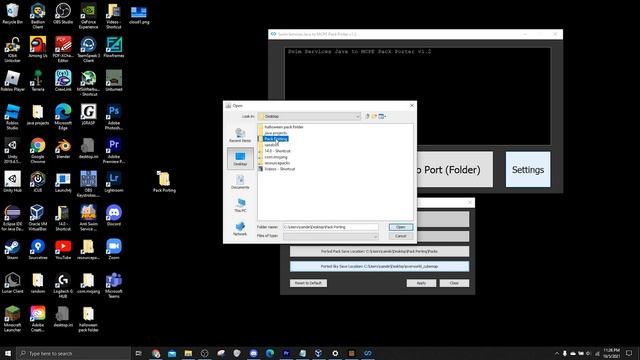Image resolution: width=640 pixels, height=360 pixels.
Task: Click Close button in settings window
Action: pos(454,283)
